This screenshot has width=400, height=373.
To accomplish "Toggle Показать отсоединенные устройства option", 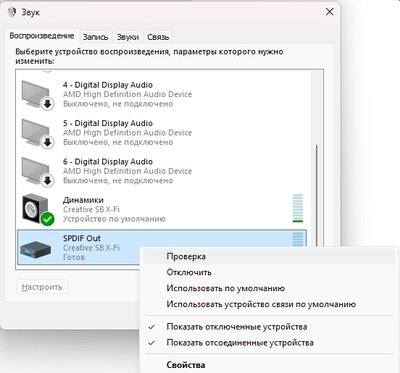I will (x=269, y=343).
